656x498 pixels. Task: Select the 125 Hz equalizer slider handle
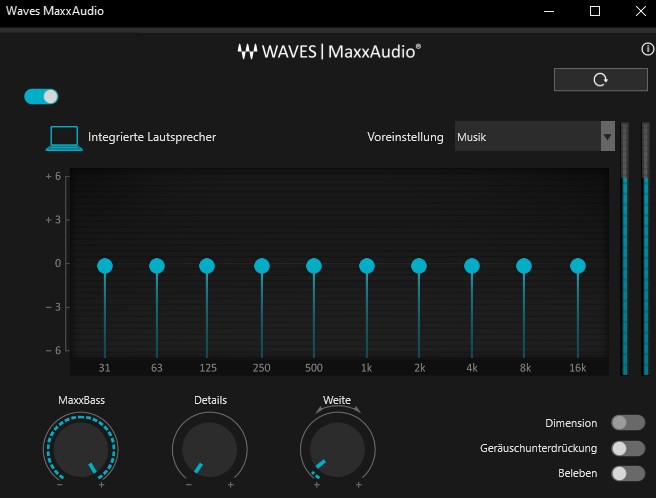[207, 266]
